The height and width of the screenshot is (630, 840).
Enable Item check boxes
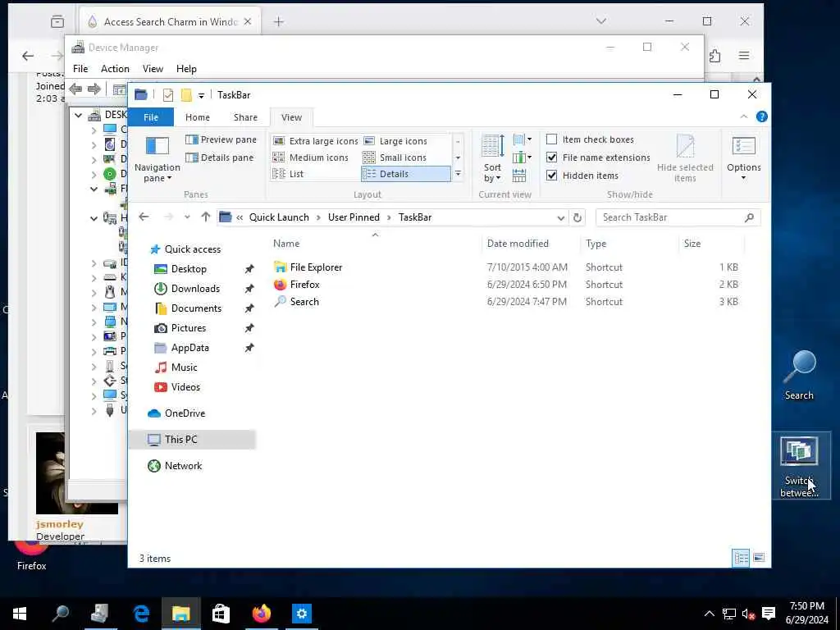click(589, 139)
